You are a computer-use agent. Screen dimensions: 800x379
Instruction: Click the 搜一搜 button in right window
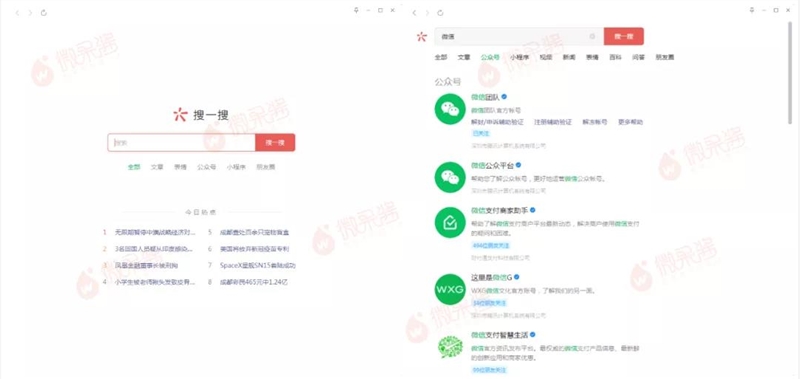[x=623, y=36]
